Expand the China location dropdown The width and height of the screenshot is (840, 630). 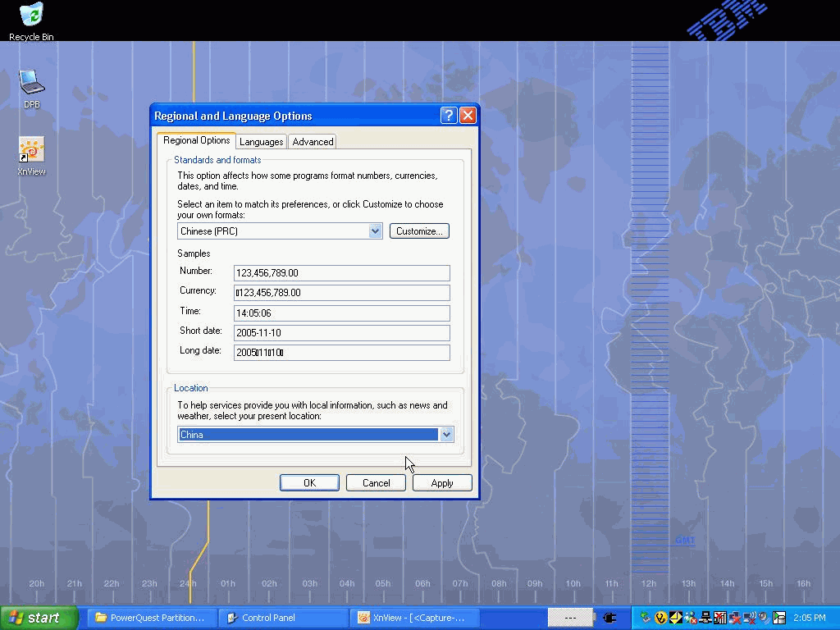[446, 435]
